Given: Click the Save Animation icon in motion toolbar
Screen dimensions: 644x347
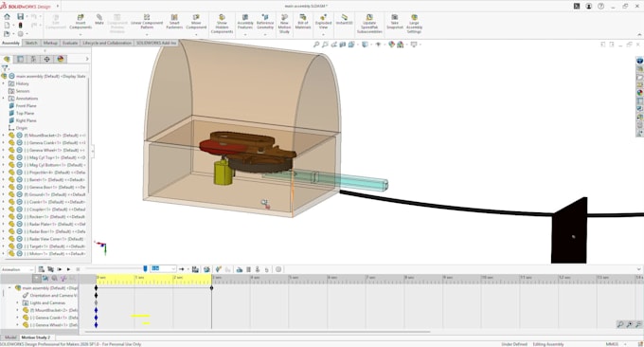Looking at the screenshot, I should click(195, 269).
